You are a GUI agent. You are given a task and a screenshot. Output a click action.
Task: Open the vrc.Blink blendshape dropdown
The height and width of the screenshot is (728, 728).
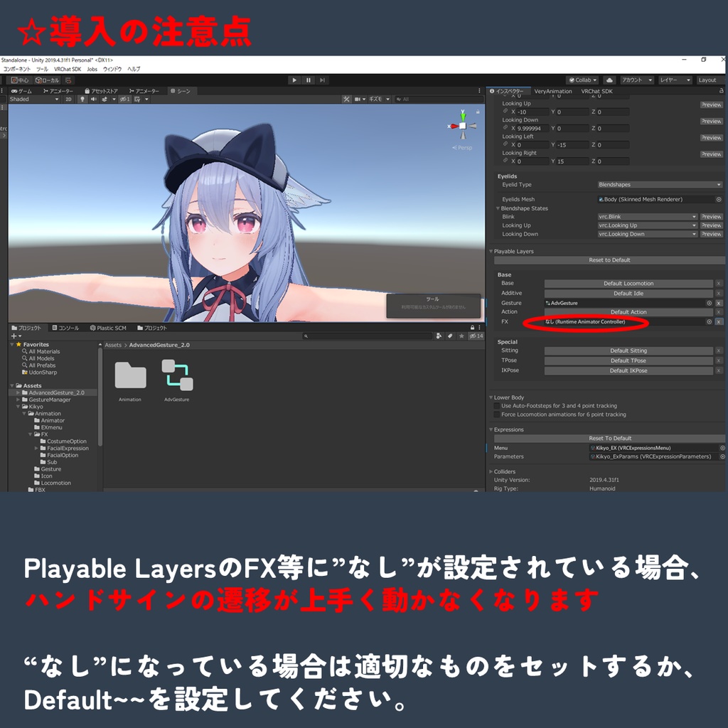pos(647,217)
